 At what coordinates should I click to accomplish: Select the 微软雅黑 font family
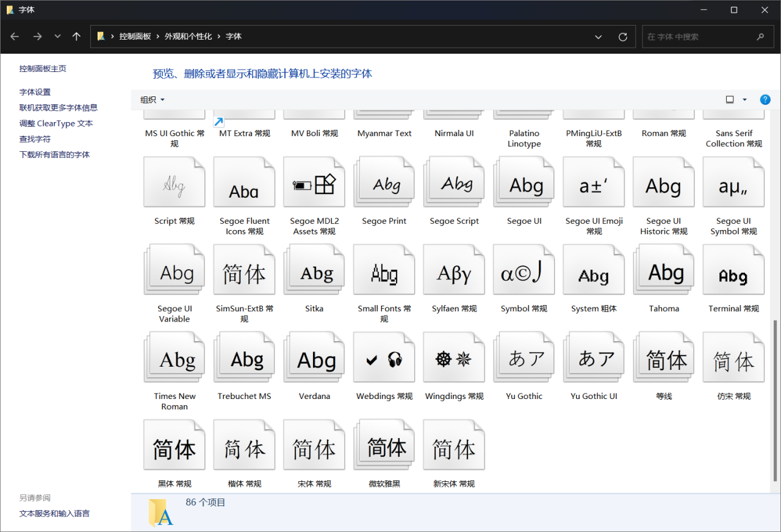coord(384,445)
